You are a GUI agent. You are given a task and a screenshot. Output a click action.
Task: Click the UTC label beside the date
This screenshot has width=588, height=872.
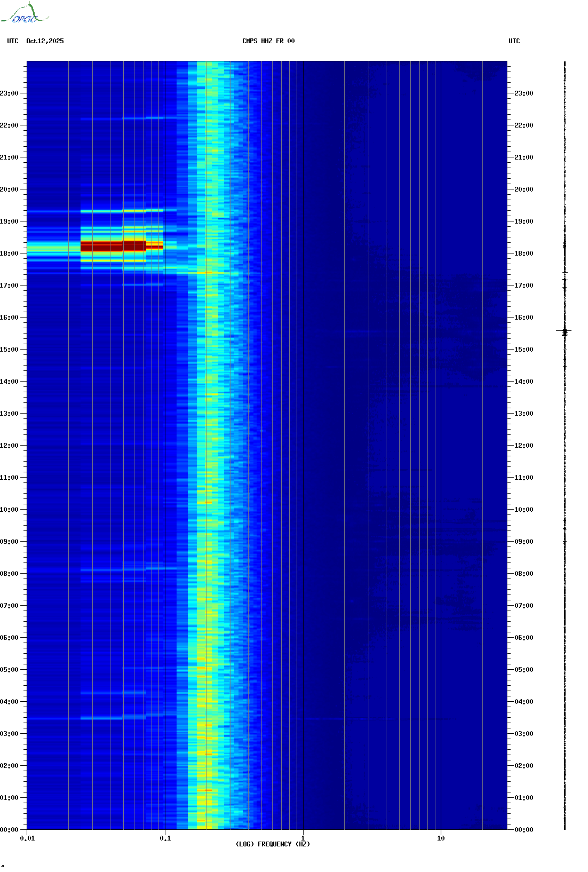(x=13, y=41)
